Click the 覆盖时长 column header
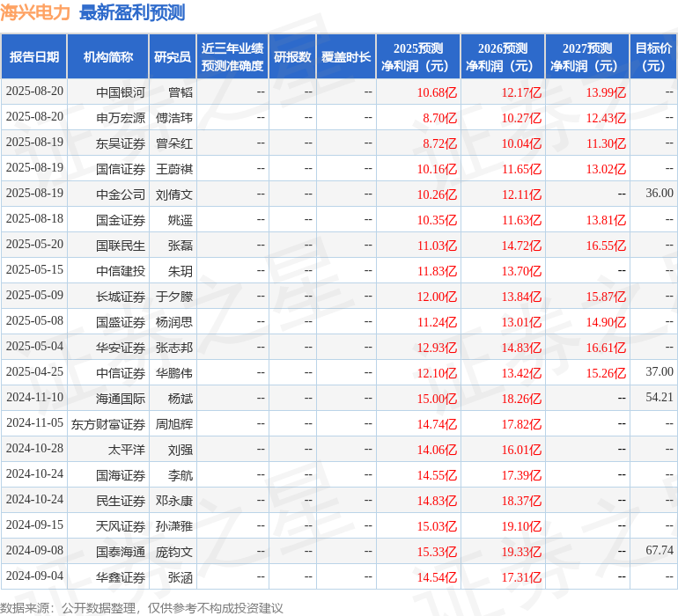Image resolution: width=678 pixels, height=616 pixels. coord(346,56)
